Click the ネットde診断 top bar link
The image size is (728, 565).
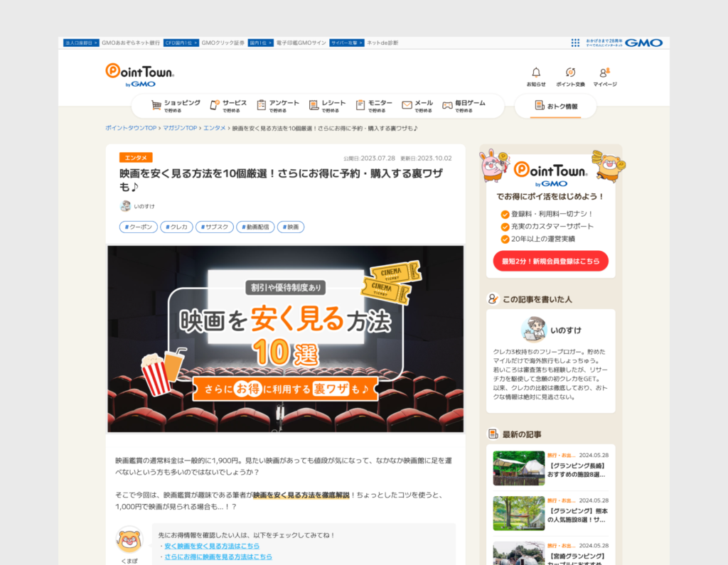click(382, 43)
